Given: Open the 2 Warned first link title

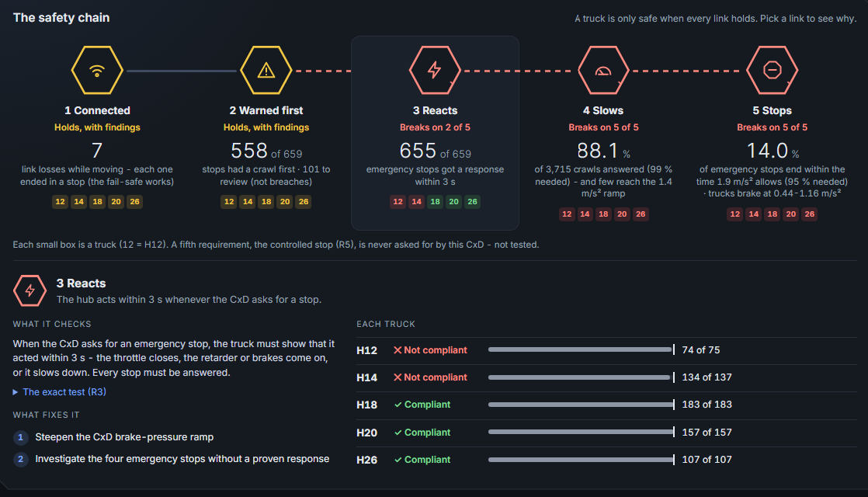Looking at the screenshot, I should [x=266, y=110].
